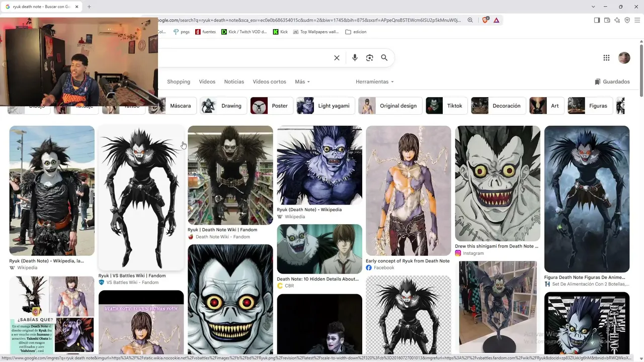The image size is (644, 362).
Task: Open the pngs bookmark
Action: (181, 32)
